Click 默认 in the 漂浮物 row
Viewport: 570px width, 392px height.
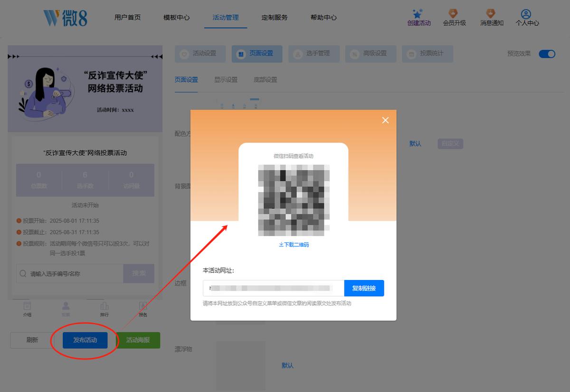287,365
